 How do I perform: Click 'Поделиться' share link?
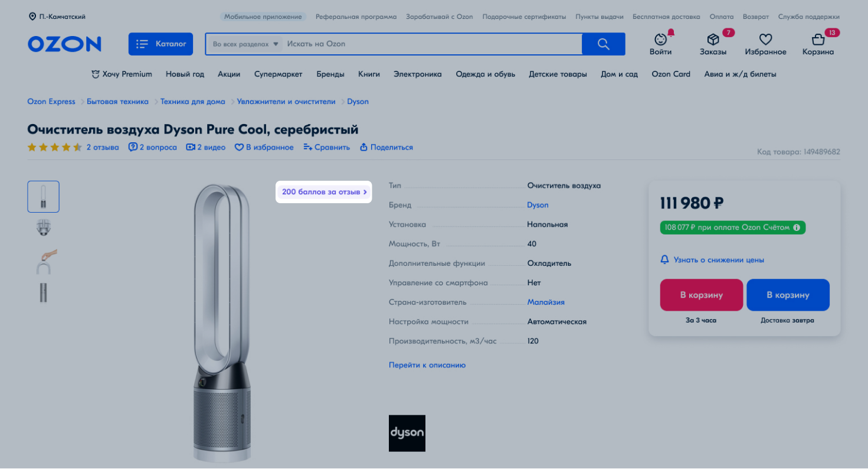pos(386,147)
